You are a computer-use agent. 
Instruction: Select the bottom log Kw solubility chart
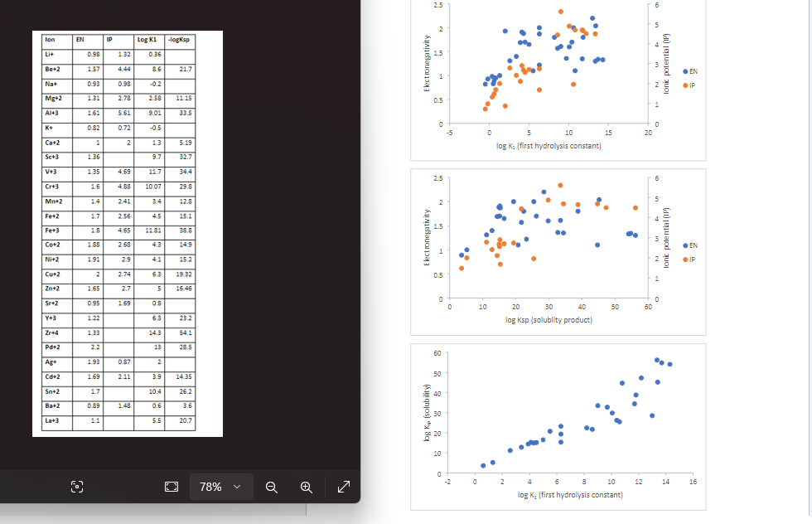click(x=558, y=426)
